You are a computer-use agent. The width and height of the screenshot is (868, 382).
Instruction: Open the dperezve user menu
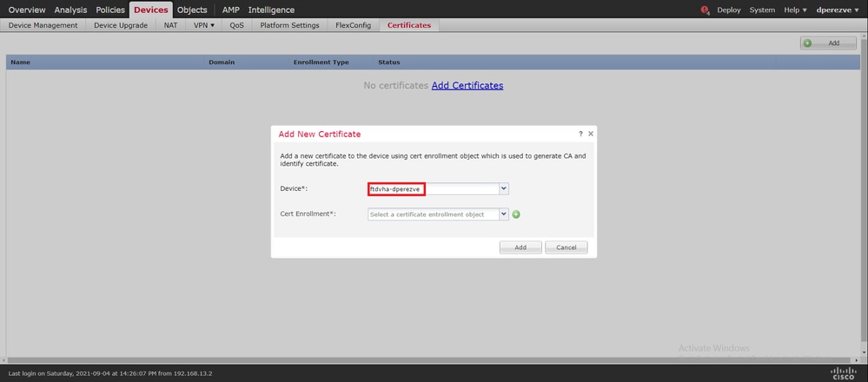click(838, 10)
